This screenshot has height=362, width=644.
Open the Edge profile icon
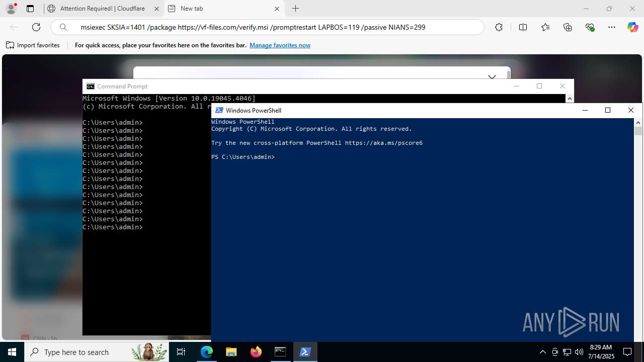(x=11, y=9)
